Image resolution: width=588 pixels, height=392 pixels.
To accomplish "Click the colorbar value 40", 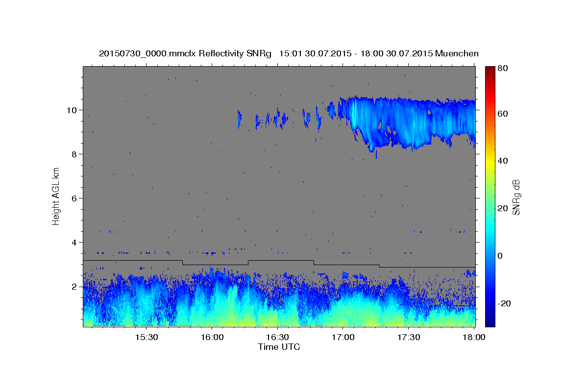I will 502,161.
